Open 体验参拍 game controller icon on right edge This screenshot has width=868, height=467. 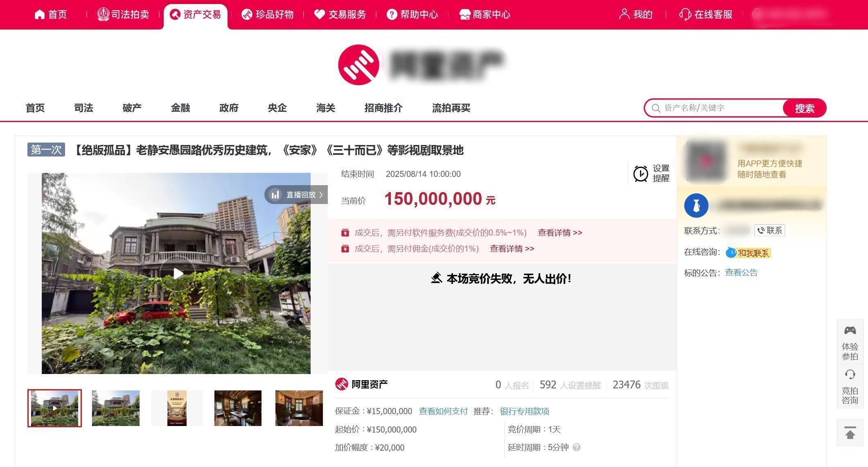(850, 330)
